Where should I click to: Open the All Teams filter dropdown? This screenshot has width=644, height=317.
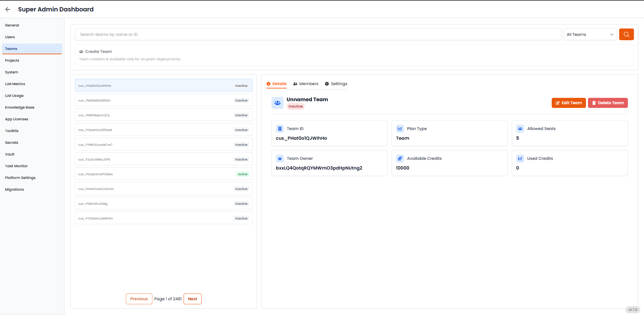pyautogui.click(x=590, y=35)
